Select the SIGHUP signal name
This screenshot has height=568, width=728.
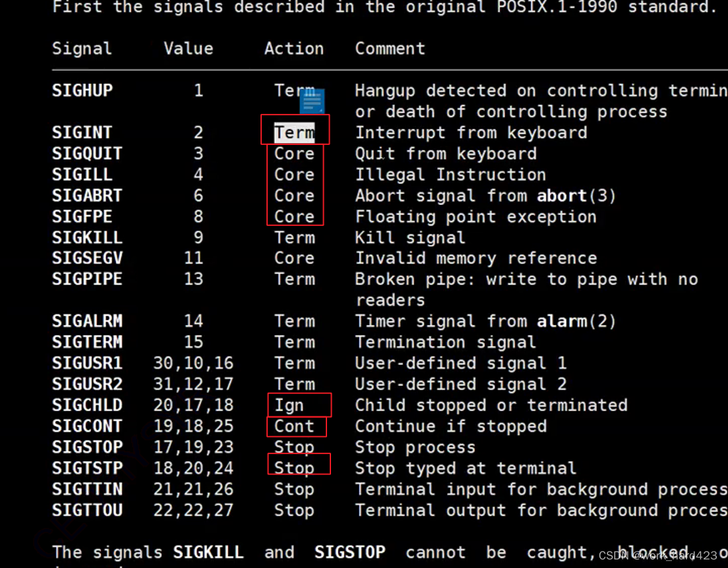click(x=82, y=90)
